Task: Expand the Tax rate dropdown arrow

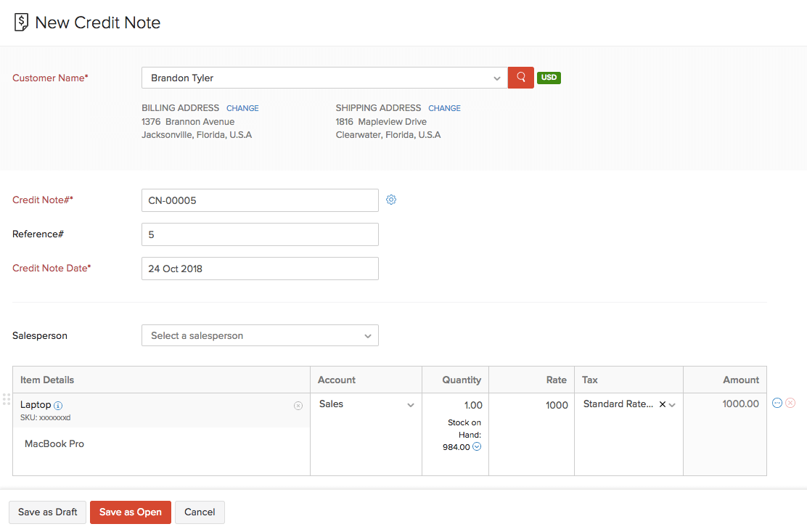Action: (x=673, y=405)
